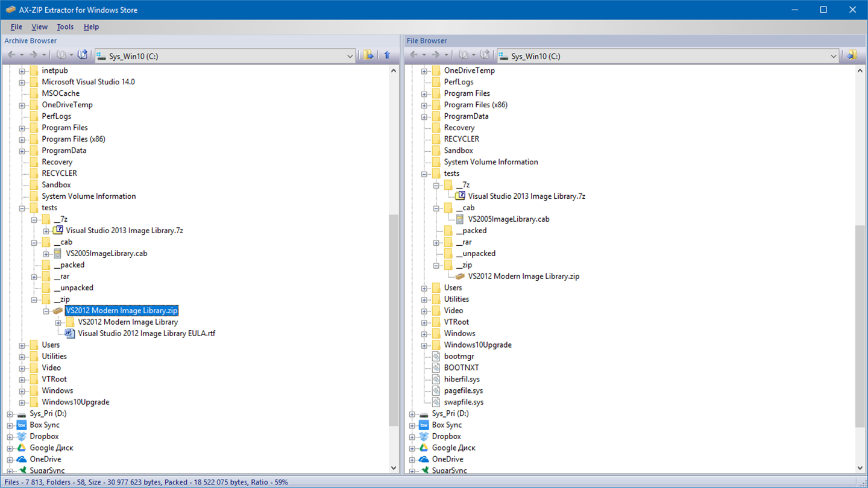Click add-bookmark icon in File Browser toolbar

[485, 55]
